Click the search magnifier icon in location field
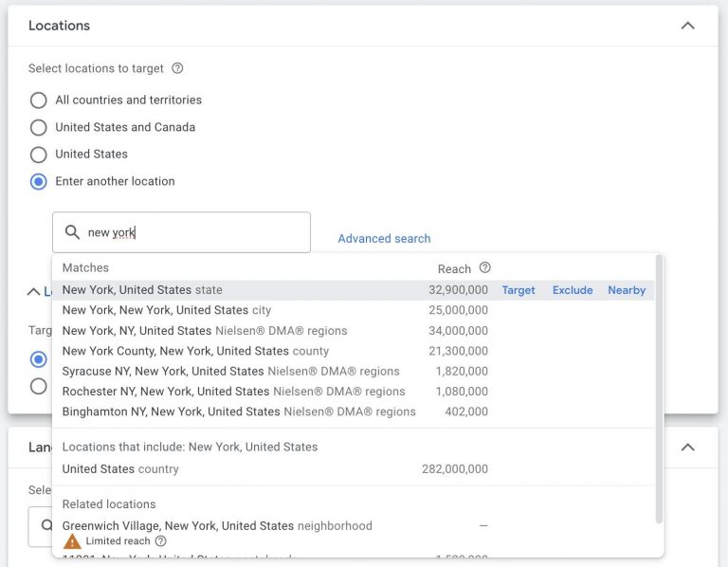 point(72,232)
